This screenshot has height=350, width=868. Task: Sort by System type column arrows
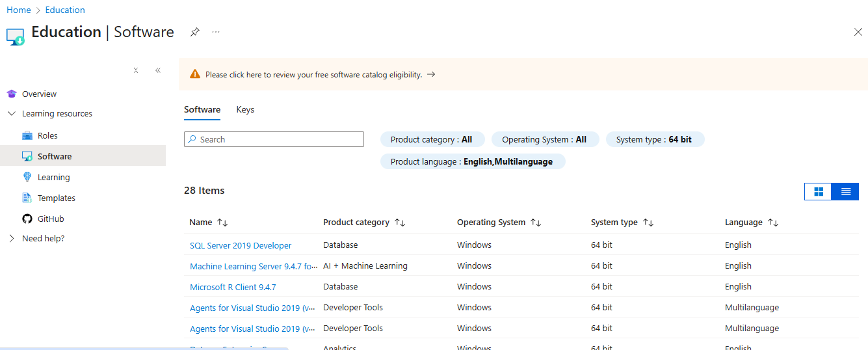pos(648,222)
